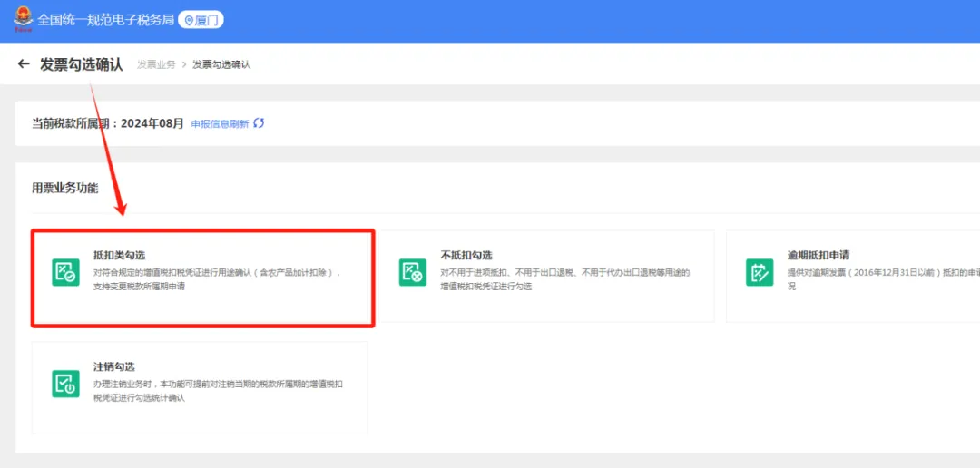
Task: Click the green 注销勾选 icon
Action: click(x=65, y=384)
